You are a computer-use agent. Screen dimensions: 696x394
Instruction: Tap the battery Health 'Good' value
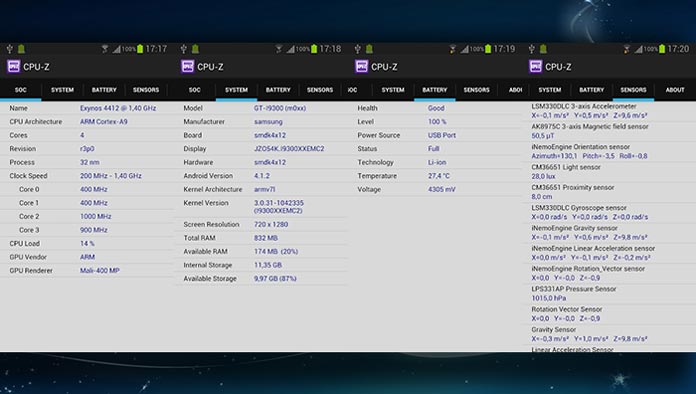click(x=436, y=108)
